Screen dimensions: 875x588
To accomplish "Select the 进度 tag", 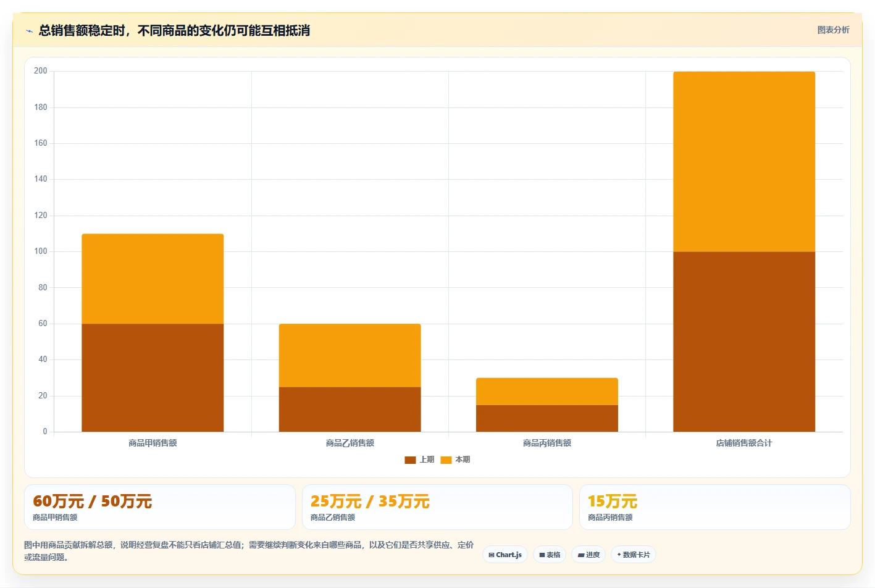I will click(588, 555).
